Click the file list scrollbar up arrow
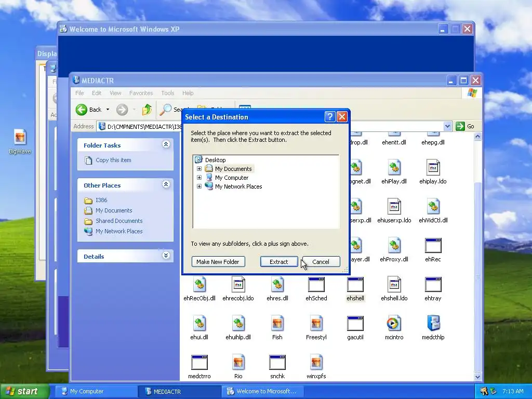This screenshot has height=399, width=532. [x=478, y=137]
